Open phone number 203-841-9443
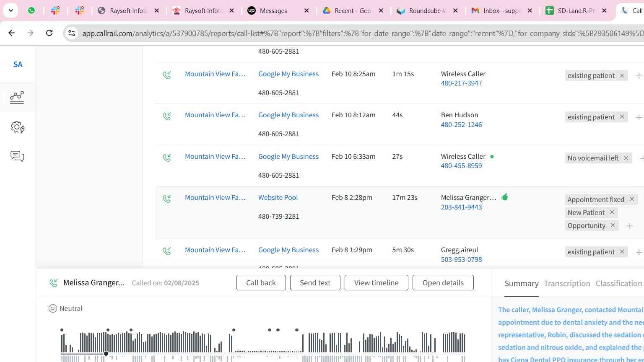Image resolution: width=644 pixels, height=362 pixels. click(461, 207)
